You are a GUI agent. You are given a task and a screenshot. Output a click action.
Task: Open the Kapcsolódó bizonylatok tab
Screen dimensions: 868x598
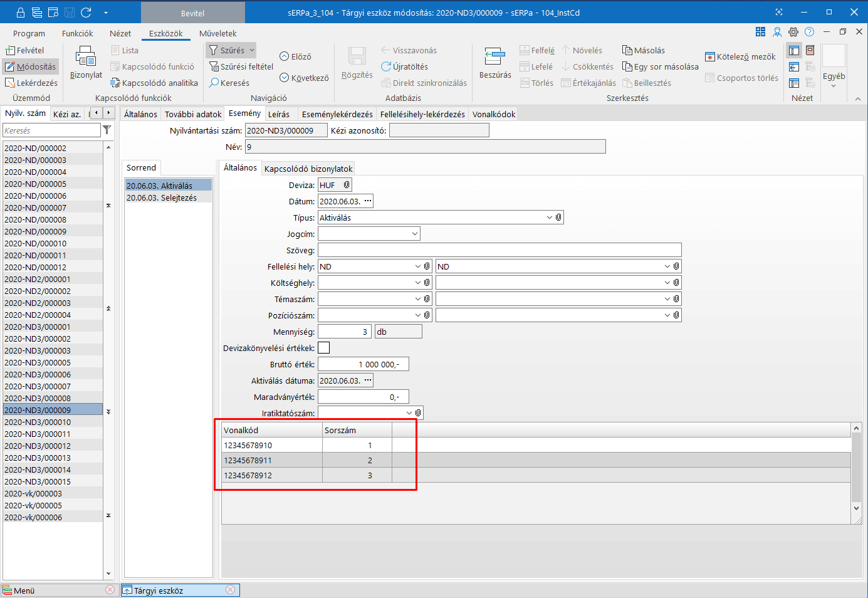coord(308,169)
